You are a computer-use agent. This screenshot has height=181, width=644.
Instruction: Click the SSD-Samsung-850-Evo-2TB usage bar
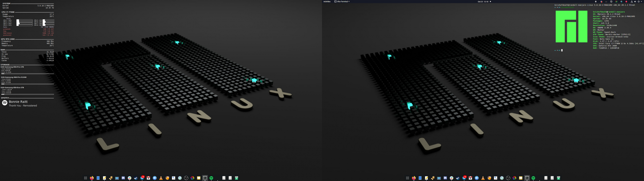(x=27, y=94)
